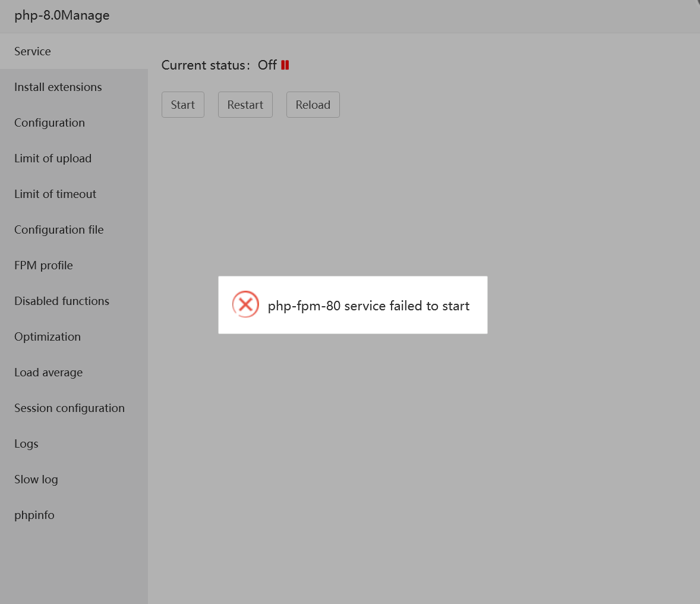The width and height of the screenshot is (700, 604).
Task: Select Configuration file tab
Action: 74,229
